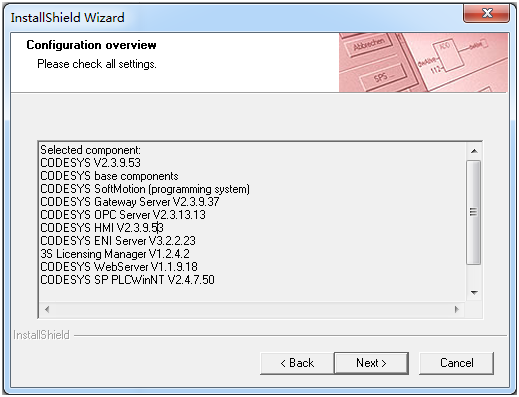The width and height of the screenshot is (519, 397).
Task: Go back with the Back button
Action: (297, 363)
